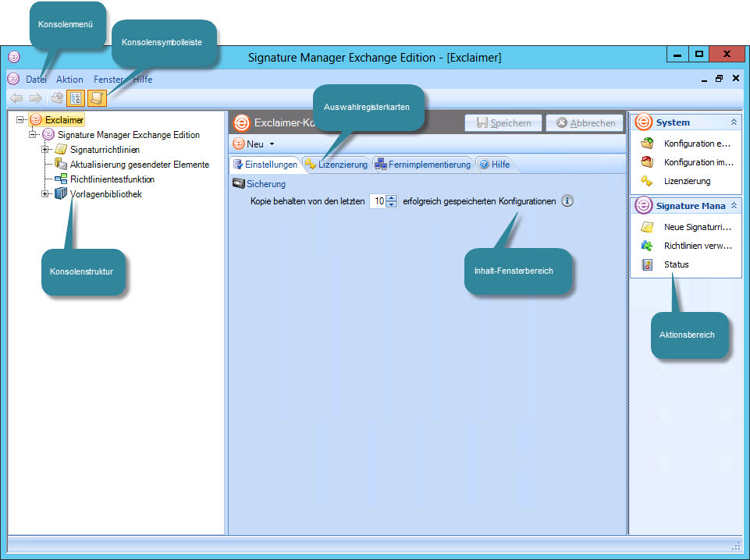Switch to the Hilfe tab
The width and height of the screenshot is (750, 560).
point(495,165)
